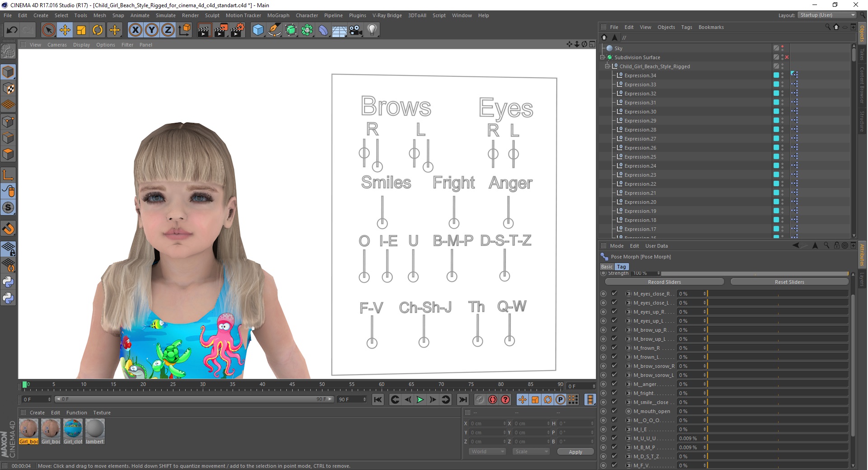The width and height of the screenshot is (868, 470).
Task: Toggle Y axis lock
Action: click(152, 30)
